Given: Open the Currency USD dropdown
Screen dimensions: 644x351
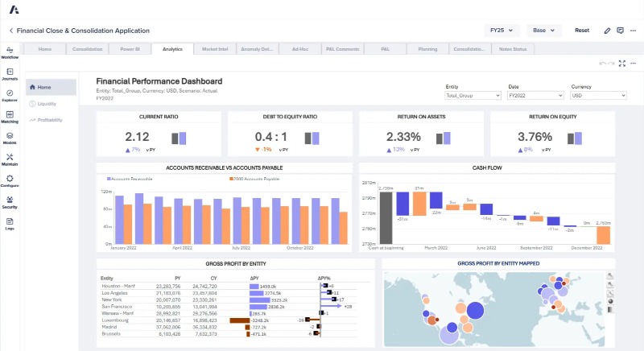Looking at the screenshot, I should click(x=597, y=95).
